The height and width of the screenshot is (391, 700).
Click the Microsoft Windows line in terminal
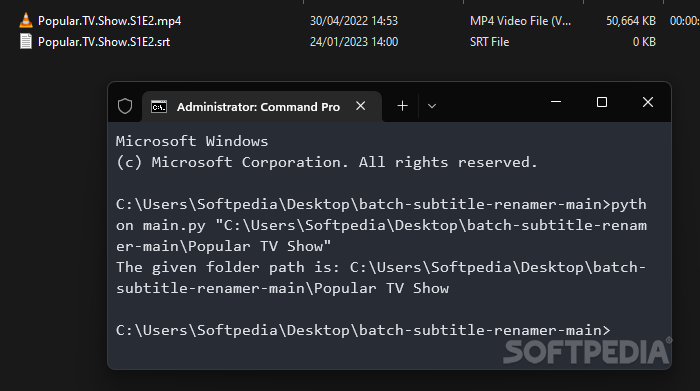click(x=192, y=141)
